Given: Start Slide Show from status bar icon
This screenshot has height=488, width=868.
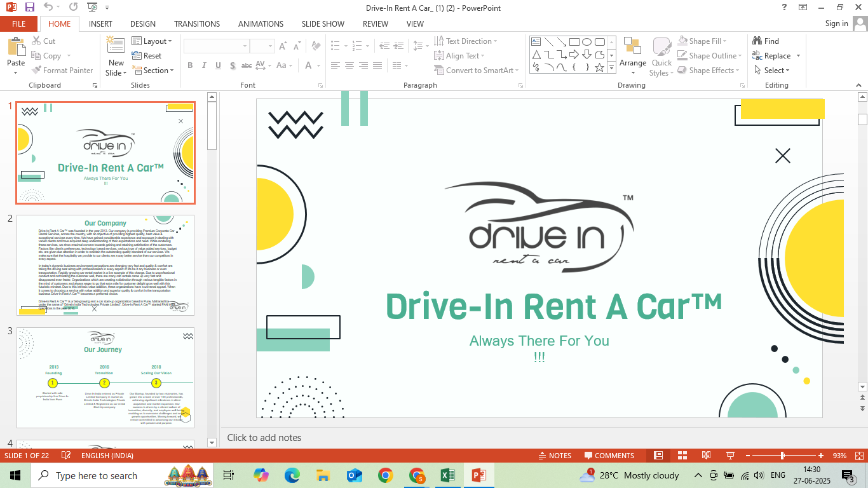Looking at the screenshot, I should point(730,456).
